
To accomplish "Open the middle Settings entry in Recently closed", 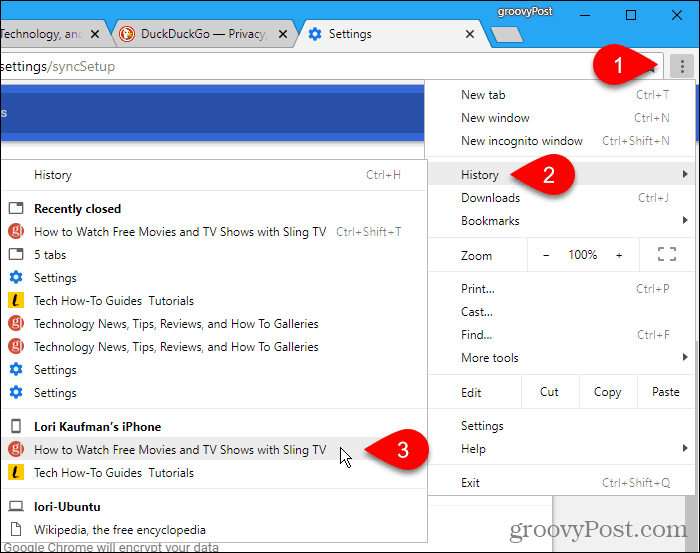I will (x=214, y=370).
